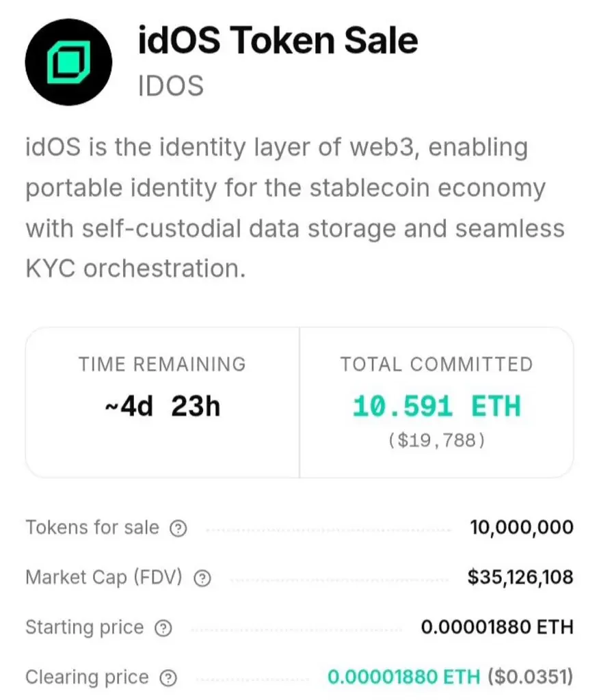Click the IDOS ticker symbol text
The height and width of the screenshot is (700, 599).
[x=171, y=85]
